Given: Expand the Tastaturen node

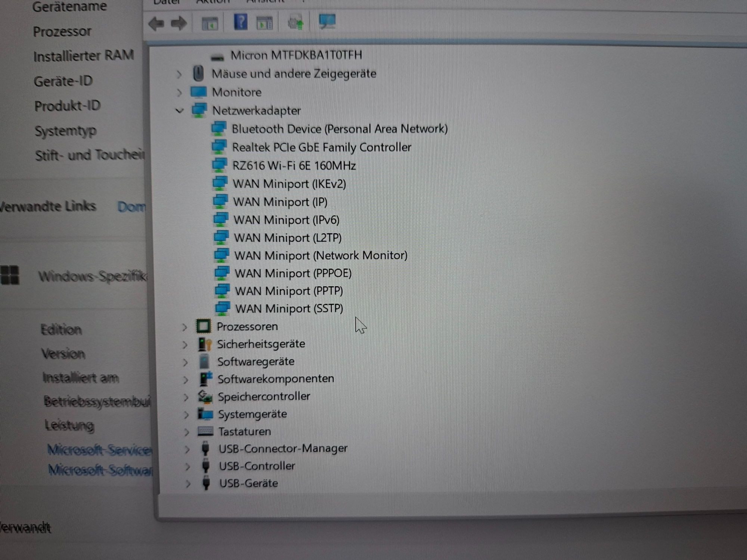Looking at the screenshot, I should 187,432.
